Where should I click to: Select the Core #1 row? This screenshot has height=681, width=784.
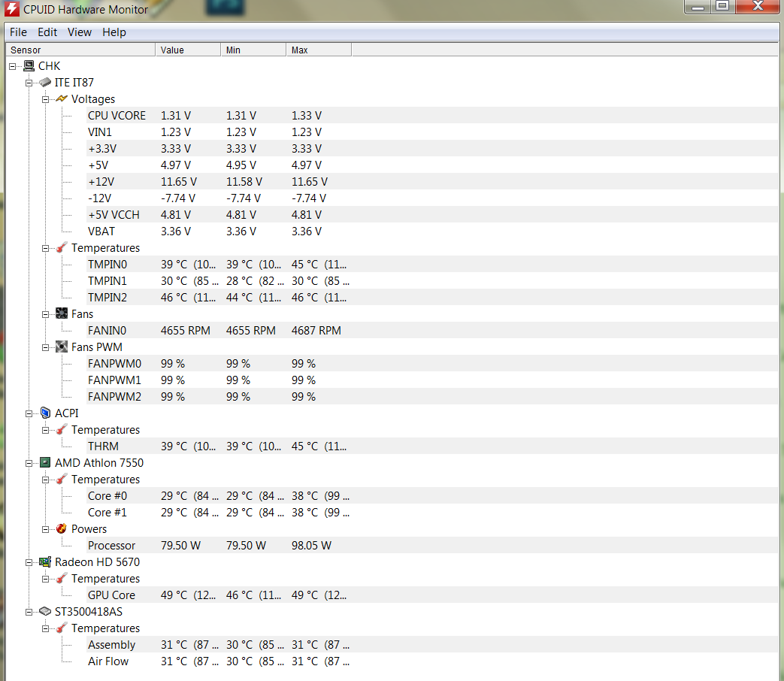[432, 512]
